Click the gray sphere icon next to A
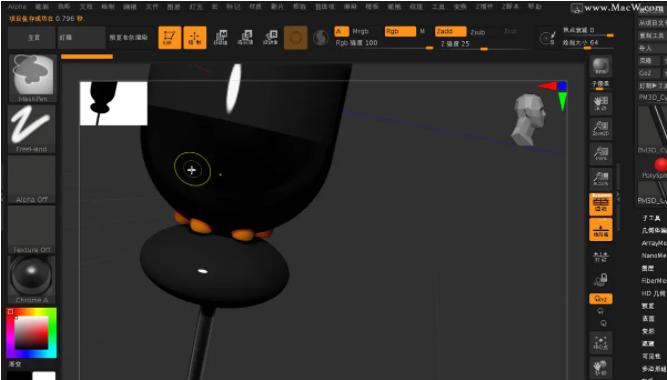Image resolution: width=667 pixels, height=380 pixels. (x=320, y=38)
